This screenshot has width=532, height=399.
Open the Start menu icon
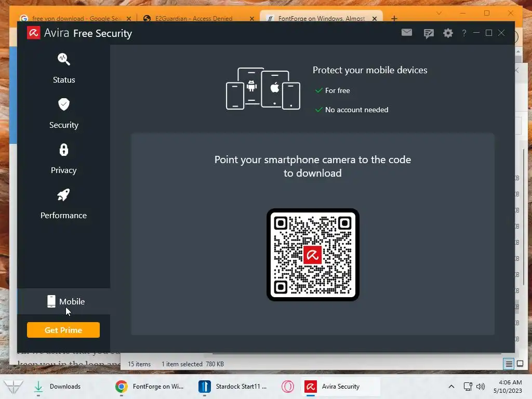coord(13,387)
